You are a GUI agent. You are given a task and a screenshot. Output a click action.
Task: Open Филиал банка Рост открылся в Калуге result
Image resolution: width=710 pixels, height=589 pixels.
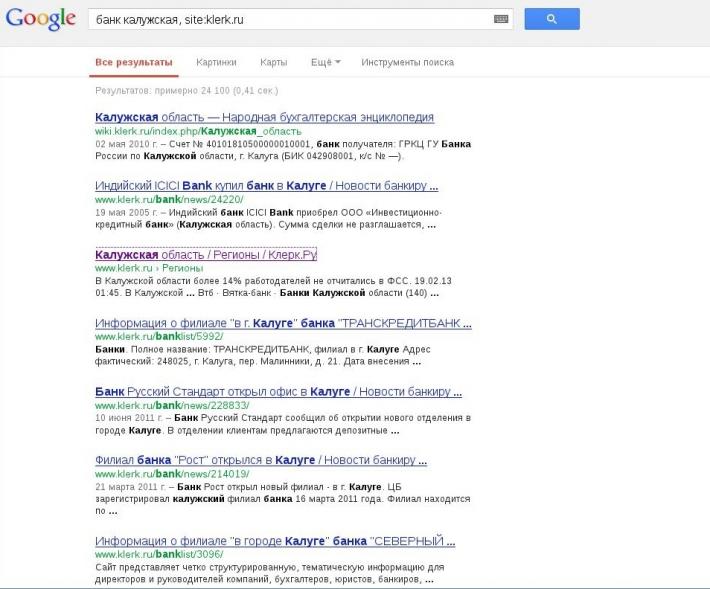click(x=261, y=460)
